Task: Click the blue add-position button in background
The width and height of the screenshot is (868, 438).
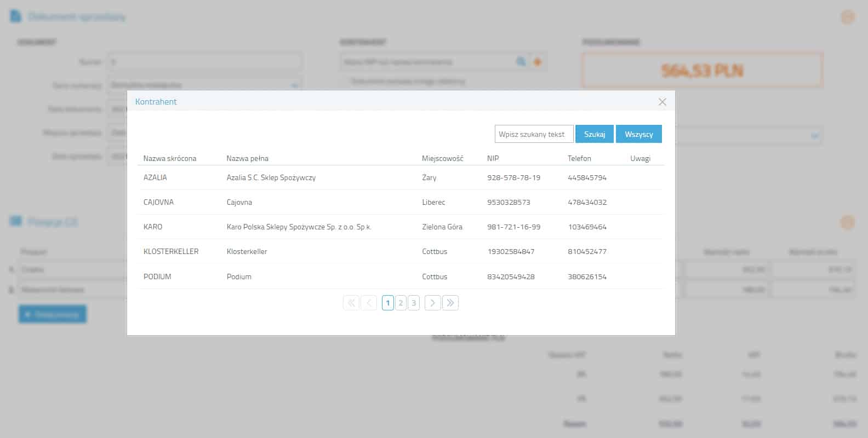Action: click(53, 314)
